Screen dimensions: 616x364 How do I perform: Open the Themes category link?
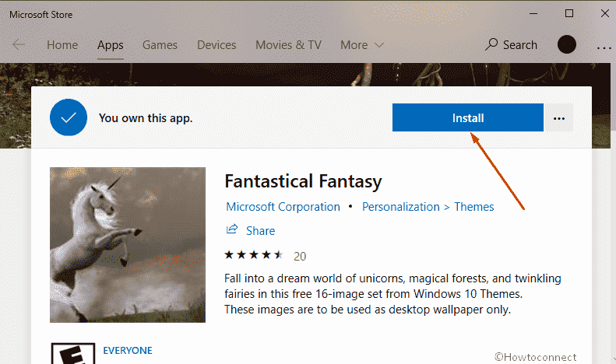point(473,207)
